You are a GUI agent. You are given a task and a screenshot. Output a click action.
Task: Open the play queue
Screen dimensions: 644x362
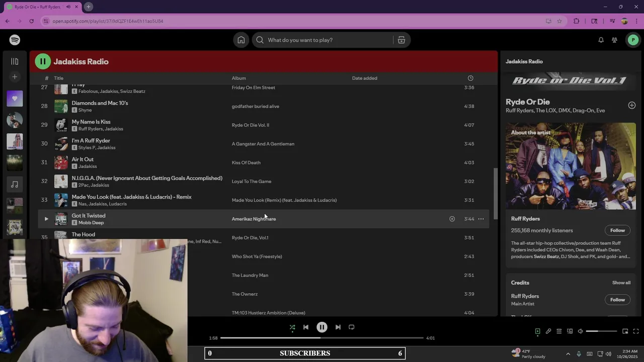coord(559,331)
